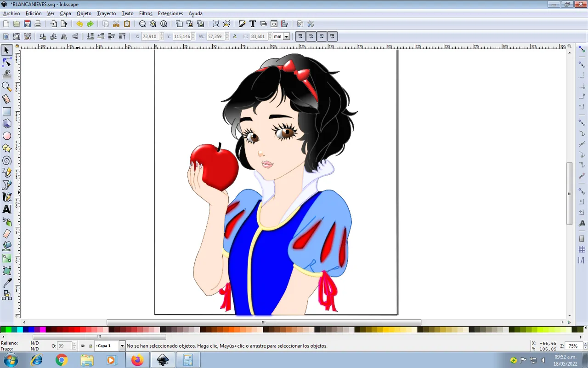Select the Spray tool
The width and height of the screenshot is (588, 368).
coord(7,222)
